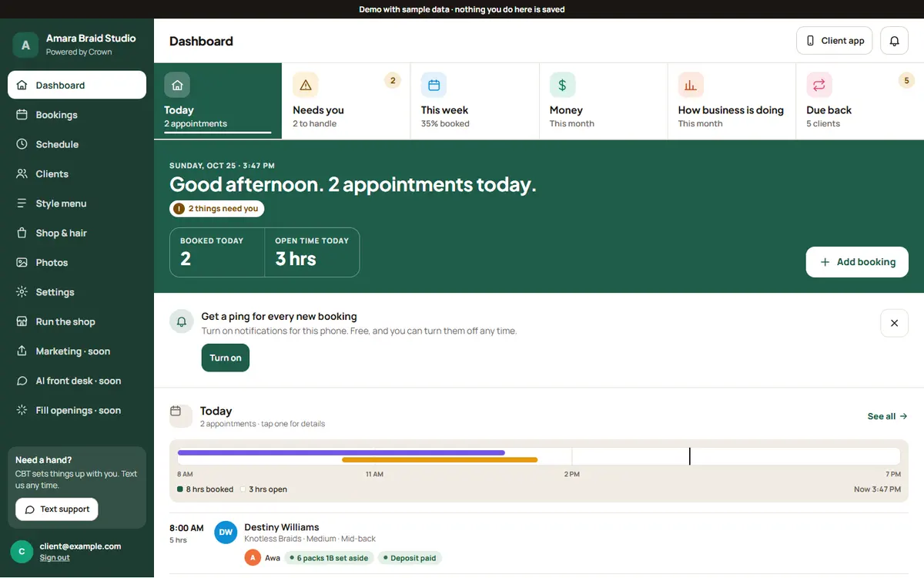Click the Booked Today stat card

click(217, 252)
